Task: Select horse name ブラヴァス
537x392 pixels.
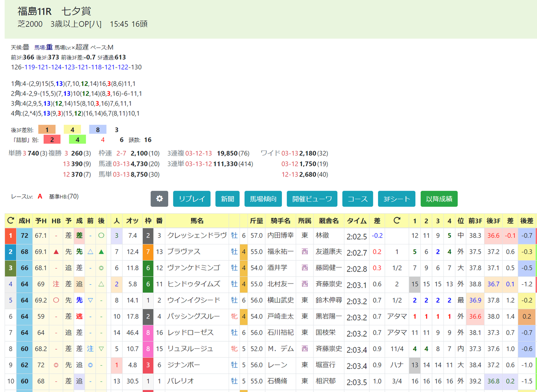Action: point(183,252)
